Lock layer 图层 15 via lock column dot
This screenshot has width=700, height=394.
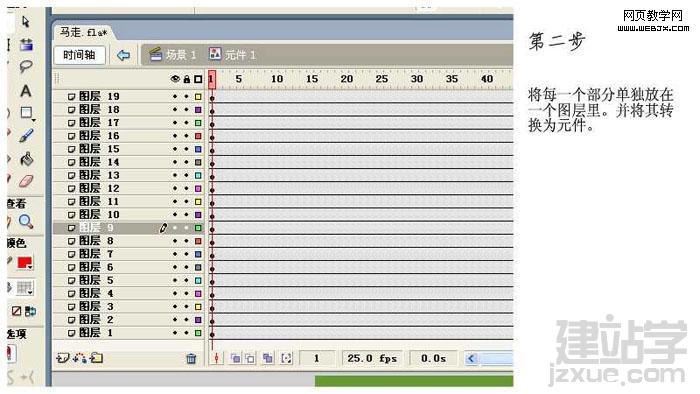[187, 149]
